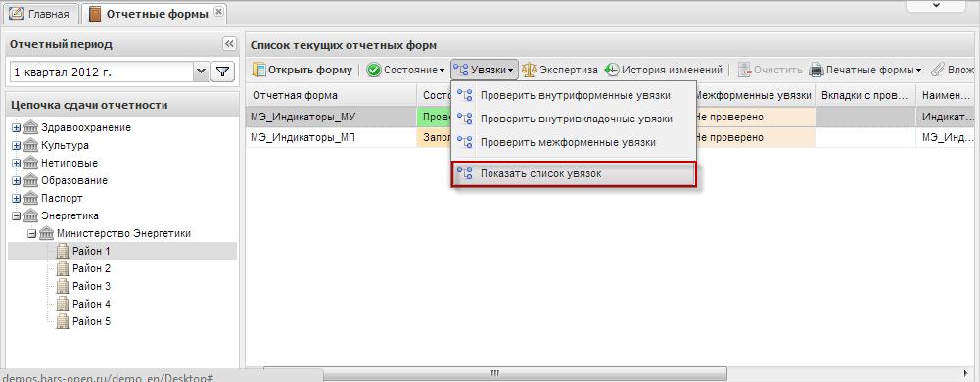Screen dimensions: 980x382
Task: Expand the Нетиповые tree node
Action: (x=17, y=164)
